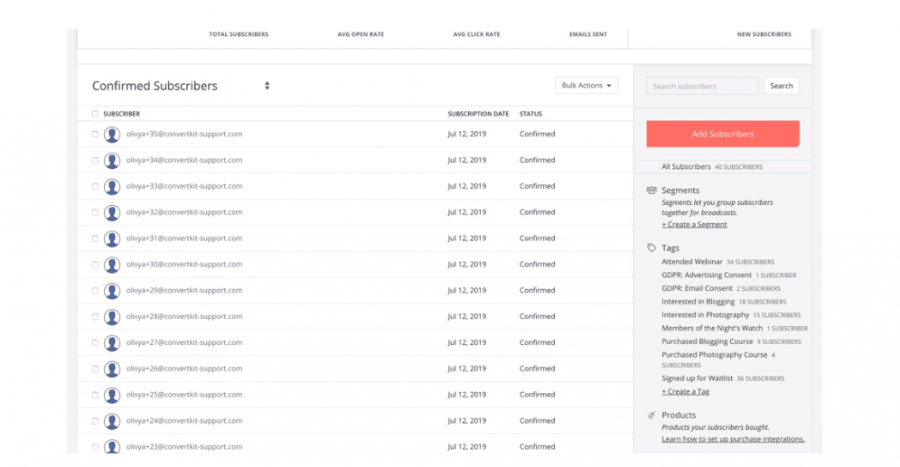Click the Subscription Date column header
900x467 pixels.
pyautogui.click(x=478, y=114)
